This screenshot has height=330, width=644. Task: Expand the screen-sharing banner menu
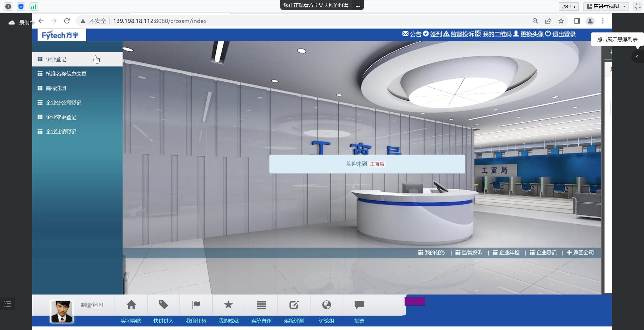(x=358, y=5)
